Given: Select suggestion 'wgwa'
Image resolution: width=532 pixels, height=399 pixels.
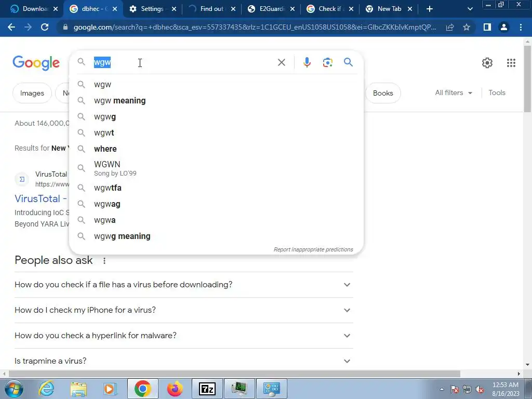Looking at the screenshot, I should click(216, 220).
